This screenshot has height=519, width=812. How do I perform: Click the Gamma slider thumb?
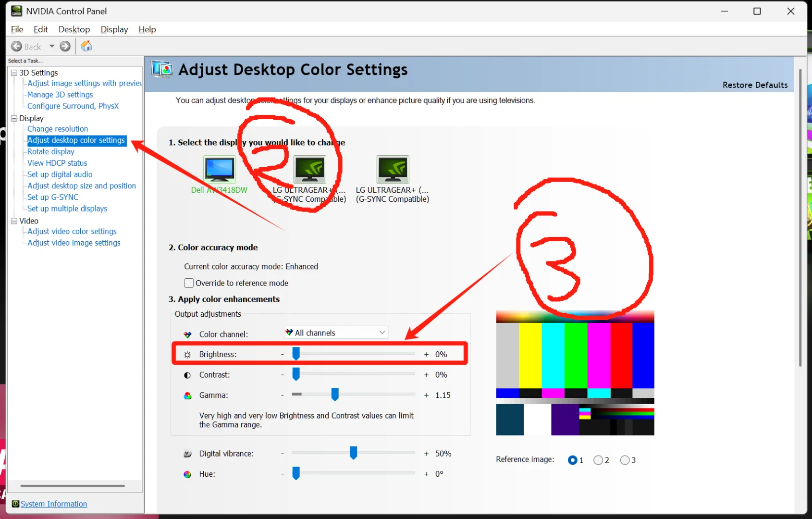tap(335, 395)
